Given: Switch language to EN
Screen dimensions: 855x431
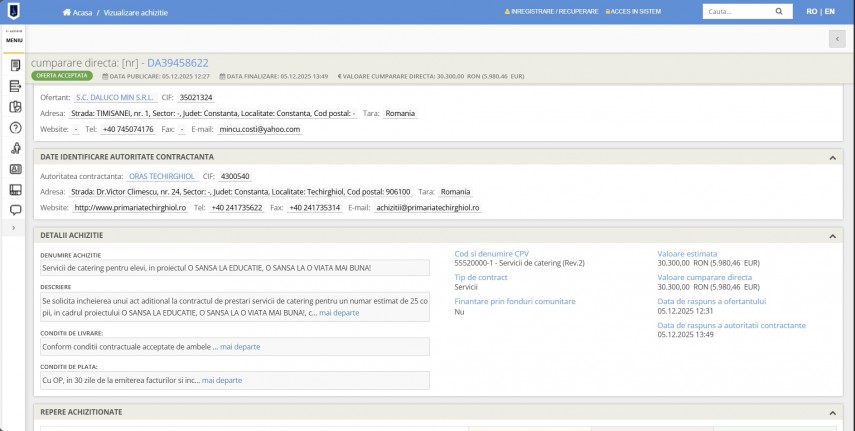Looking at the screenshot, I should coord(829,12).
